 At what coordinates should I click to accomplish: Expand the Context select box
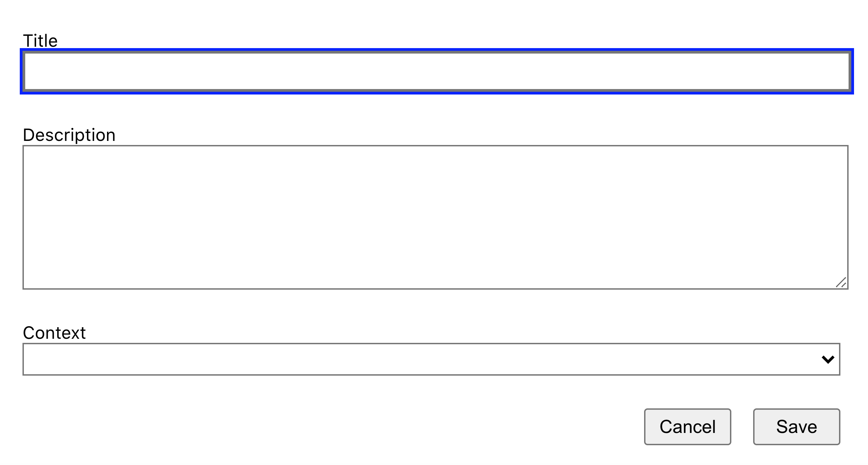click(431, 359)
